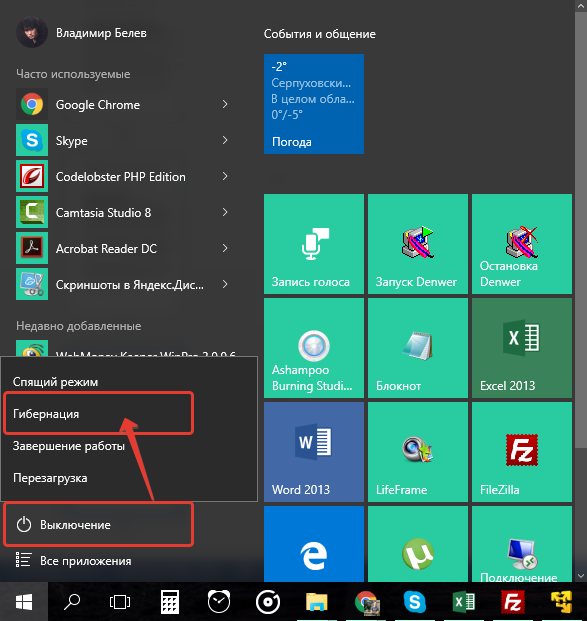Screen dimensions: 587x621
Task: Launch the Запись голоса voice recorder tile
Action: (314, 244)
